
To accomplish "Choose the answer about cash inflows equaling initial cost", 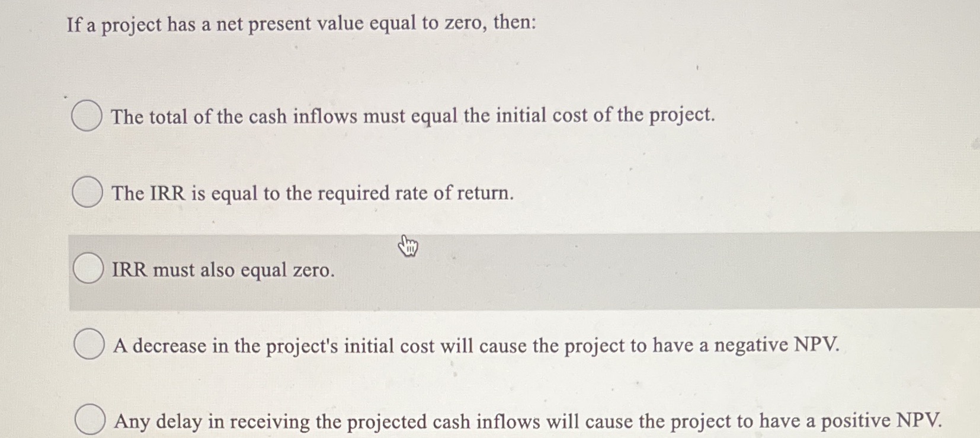I will pyautogui.click(x=88, y=116).
